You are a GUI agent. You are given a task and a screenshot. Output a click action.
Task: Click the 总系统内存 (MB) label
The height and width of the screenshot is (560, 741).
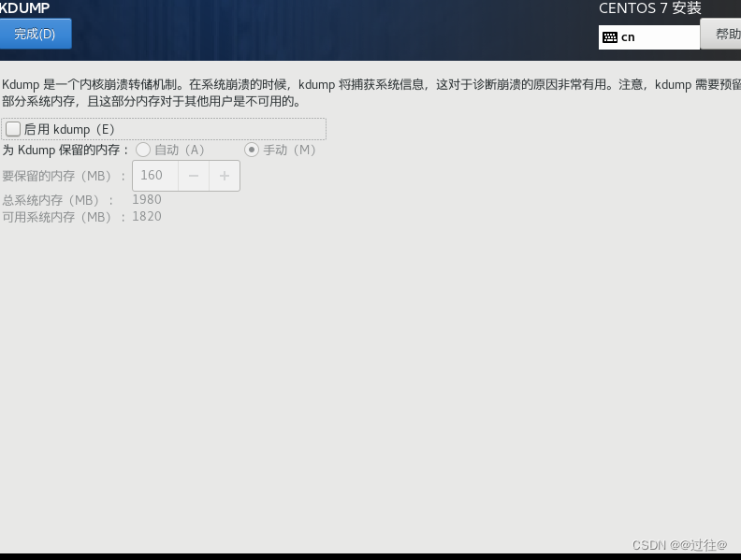click(58, 200)
